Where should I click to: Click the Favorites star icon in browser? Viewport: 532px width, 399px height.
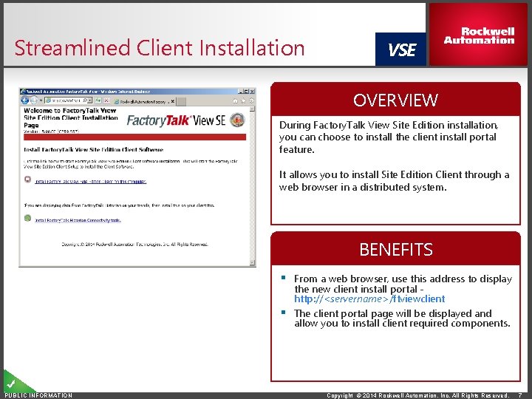(243, 100)
